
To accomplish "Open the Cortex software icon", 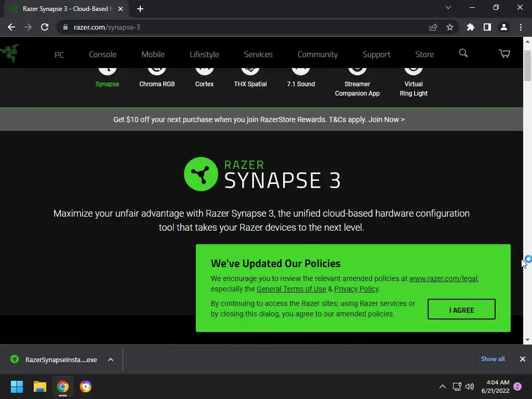I will coord(204,71).
